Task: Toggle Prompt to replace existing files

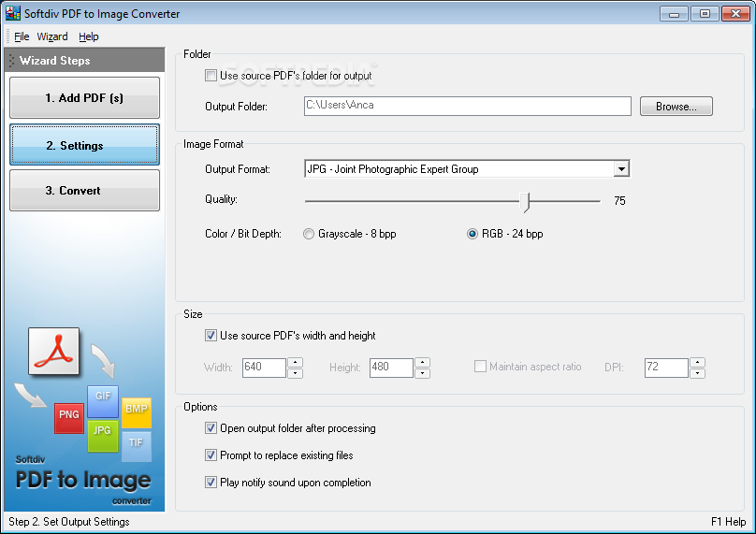Action: 211,455
